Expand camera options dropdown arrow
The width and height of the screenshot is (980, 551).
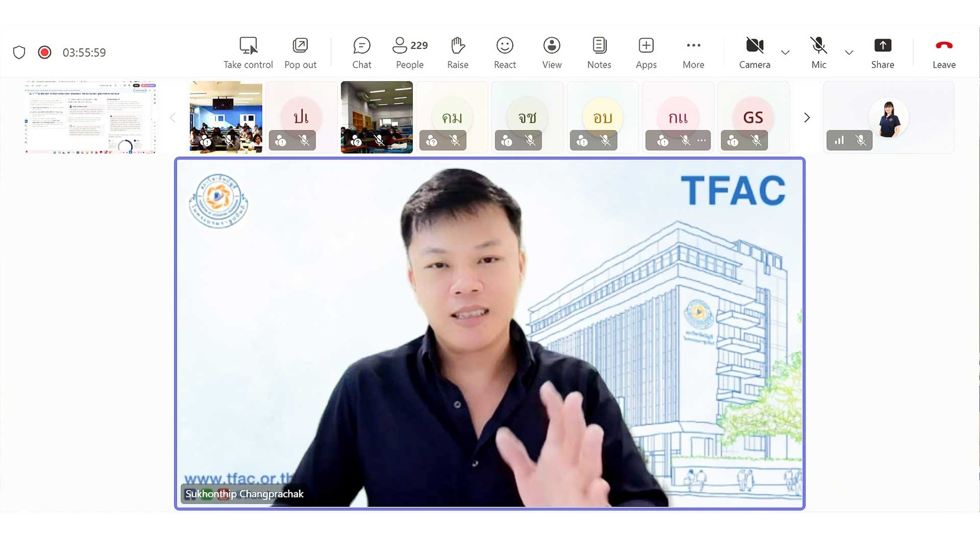(x=786, y=53)
